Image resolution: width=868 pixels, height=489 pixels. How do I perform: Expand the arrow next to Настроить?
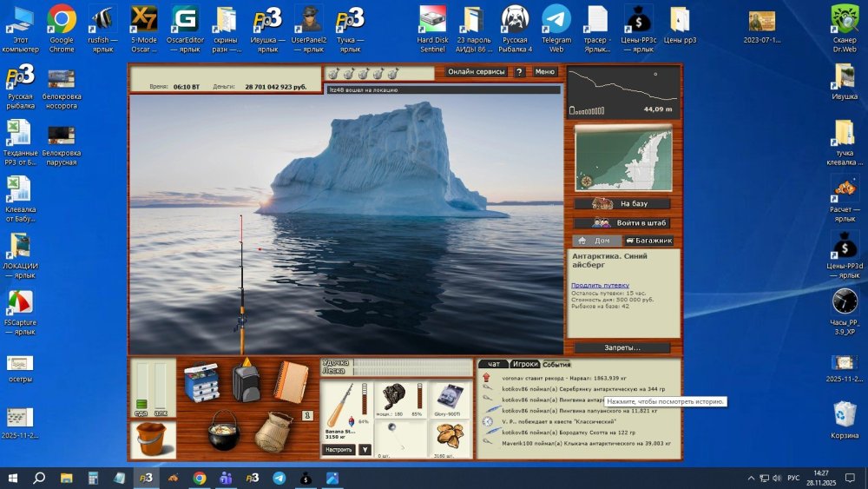[x=365, y=450]
